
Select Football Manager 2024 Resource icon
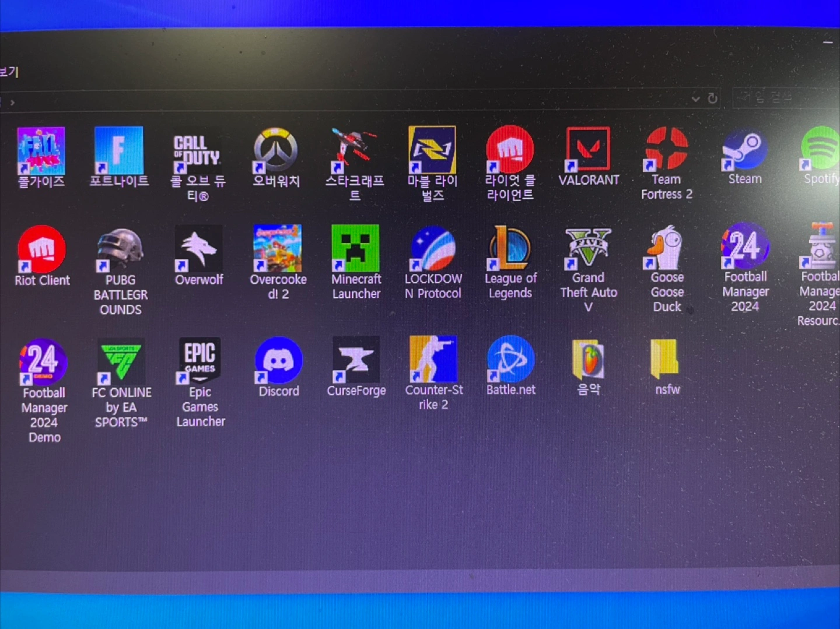point(821,246)
